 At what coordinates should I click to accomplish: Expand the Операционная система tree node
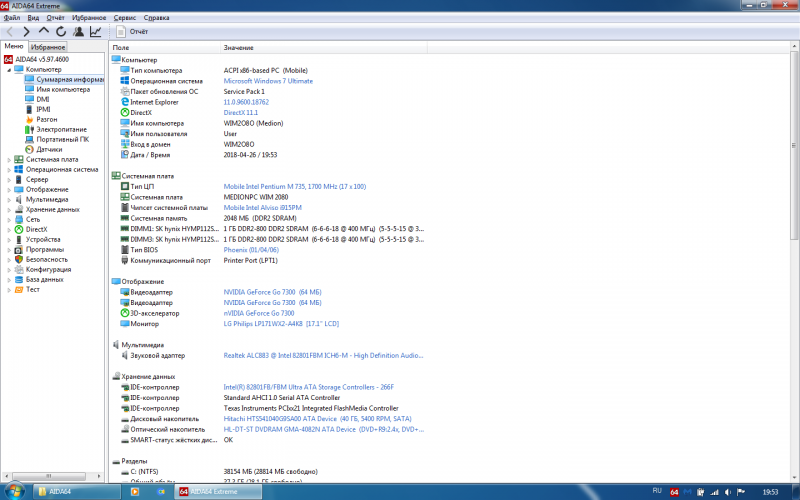point(9,169)
